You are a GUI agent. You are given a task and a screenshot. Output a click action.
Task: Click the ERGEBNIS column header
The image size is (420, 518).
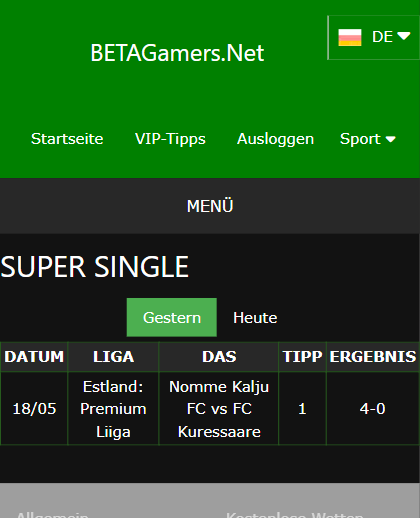coord(373,357)
